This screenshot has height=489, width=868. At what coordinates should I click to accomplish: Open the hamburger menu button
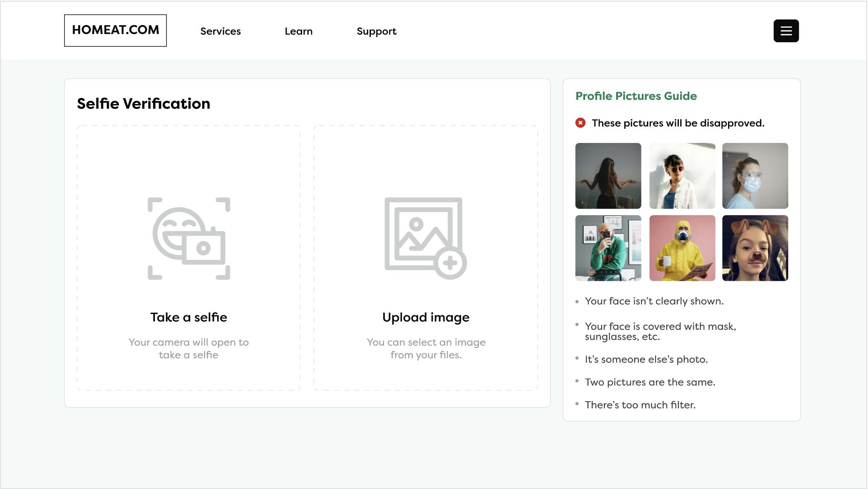[786, 31]
